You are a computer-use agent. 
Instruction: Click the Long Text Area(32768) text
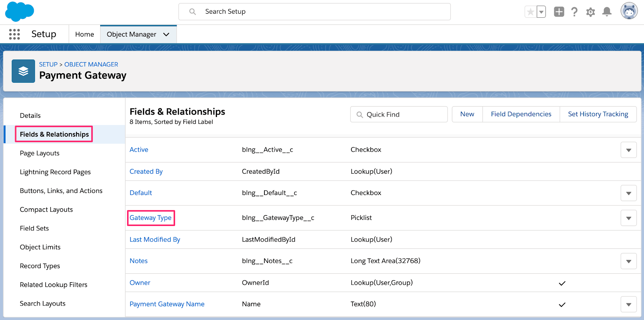[386, 261]
